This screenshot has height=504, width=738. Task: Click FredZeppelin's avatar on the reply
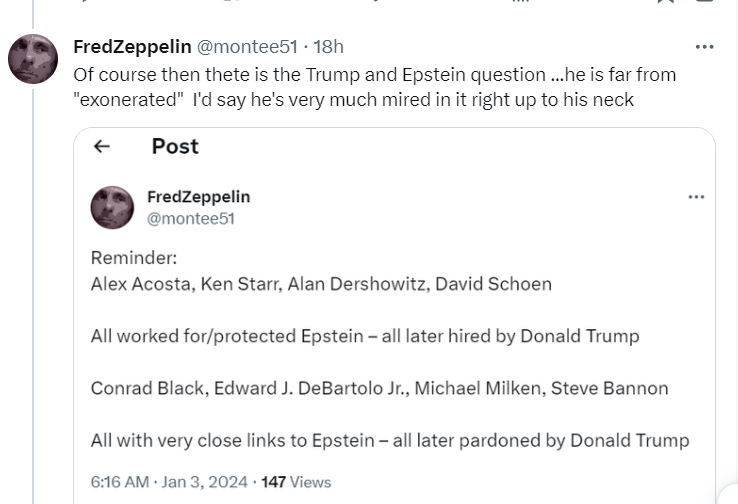point(33,58)
